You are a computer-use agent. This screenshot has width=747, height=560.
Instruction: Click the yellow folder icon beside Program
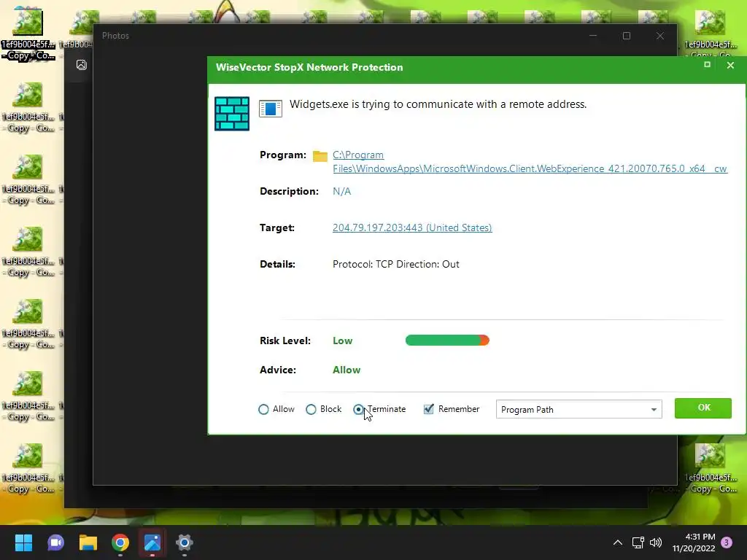point(320,156)
